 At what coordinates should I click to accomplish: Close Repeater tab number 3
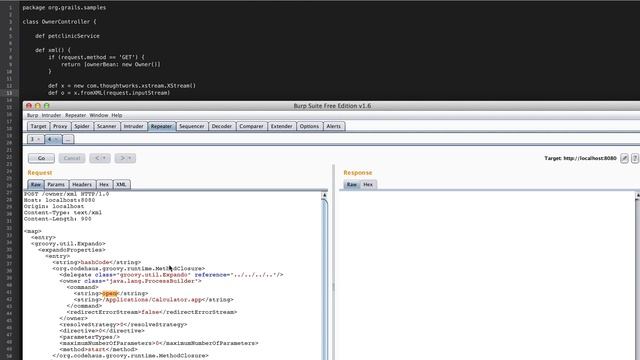[39, 140]
